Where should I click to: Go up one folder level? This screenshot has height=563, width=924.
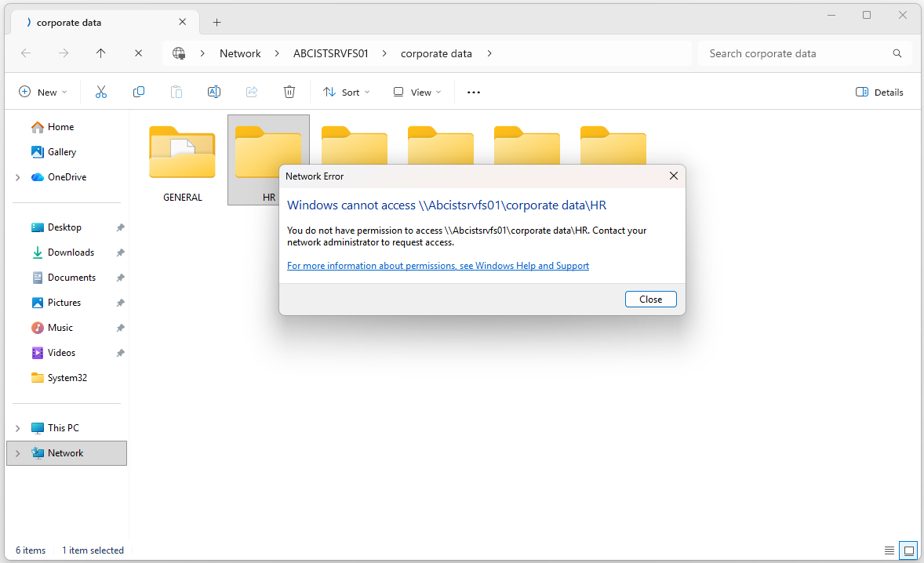(x=100, y=53)
